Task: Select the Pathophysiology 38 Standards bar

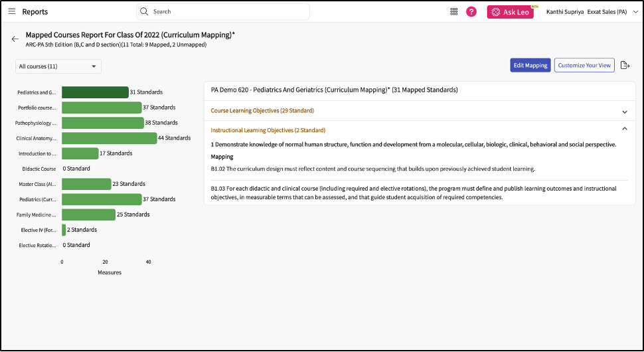Action: 102,123
